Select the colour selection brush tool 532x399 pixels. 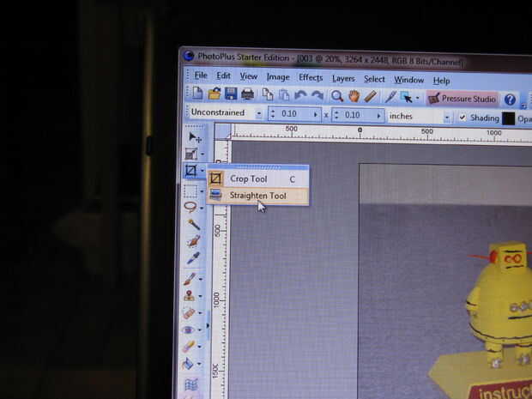point(193,241)
